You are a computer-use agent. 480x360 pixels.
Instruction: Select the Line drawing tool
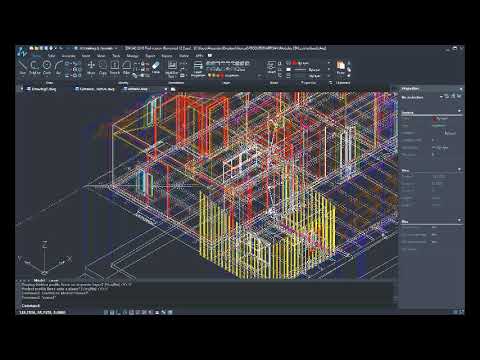tap(22, 67)
